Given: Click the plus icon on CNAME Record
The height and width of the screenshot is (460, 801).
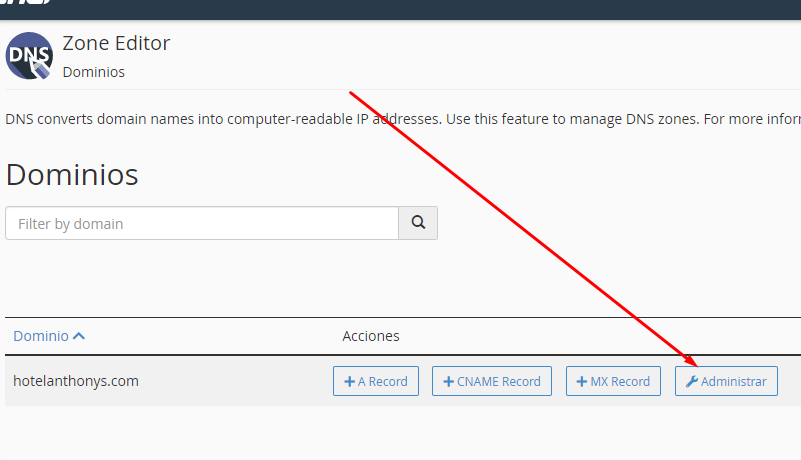Looking at the screenshot, I should [x=448, y=381].
